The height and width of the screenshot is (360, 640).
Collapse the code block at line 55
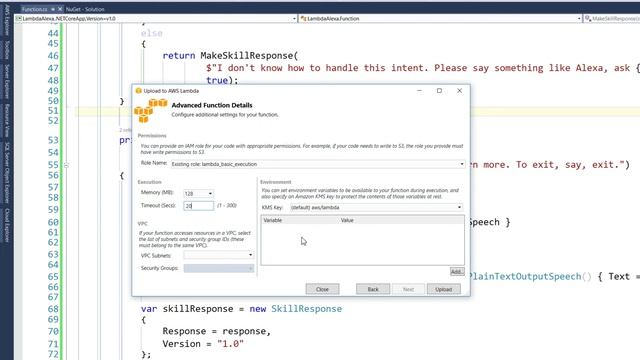(66, 165)
